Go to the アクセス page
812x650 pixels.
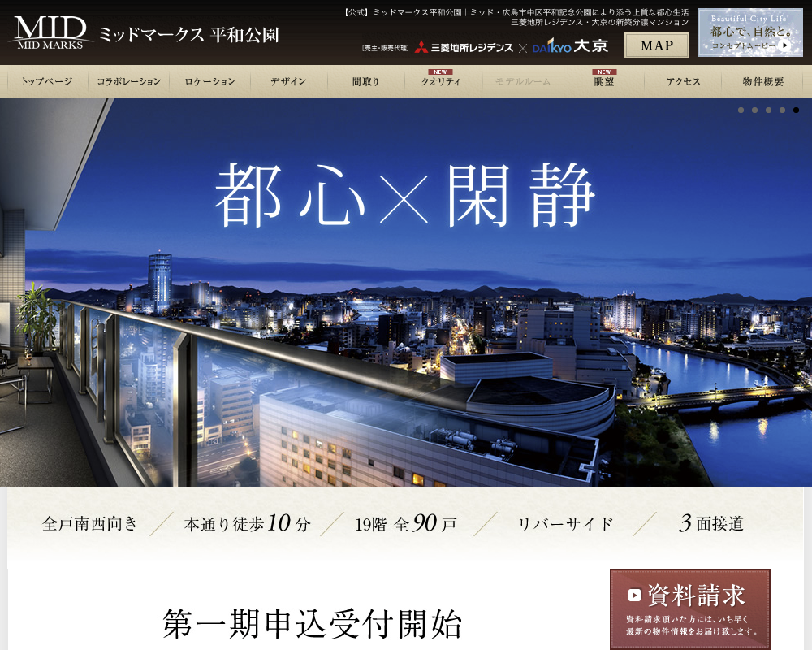coord(683,81)
